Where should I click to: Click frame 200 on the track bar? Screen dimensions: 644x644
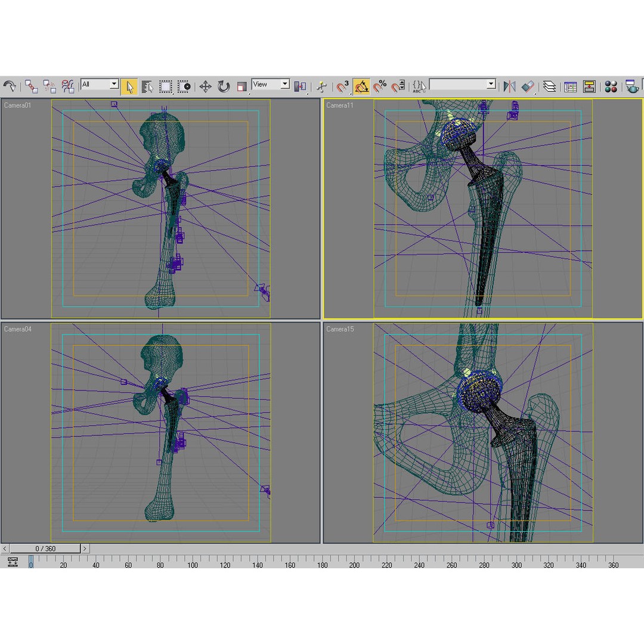point(354,565)
